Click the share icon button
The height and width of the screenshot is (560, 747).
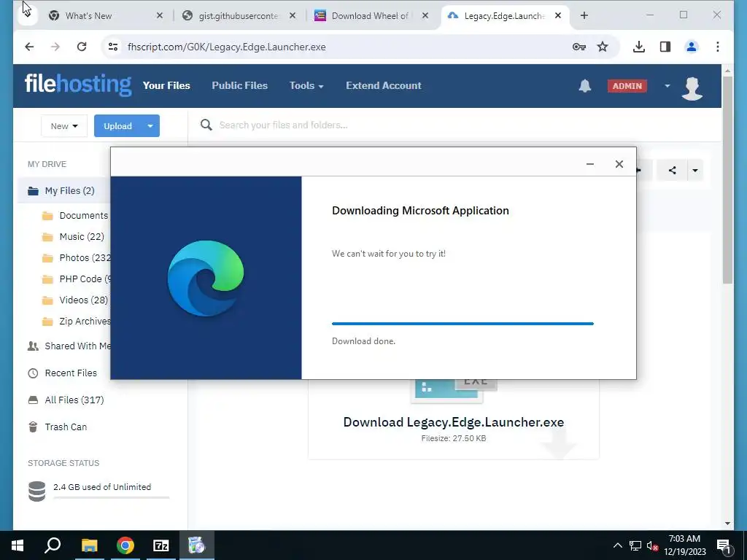tap(672, 170)
